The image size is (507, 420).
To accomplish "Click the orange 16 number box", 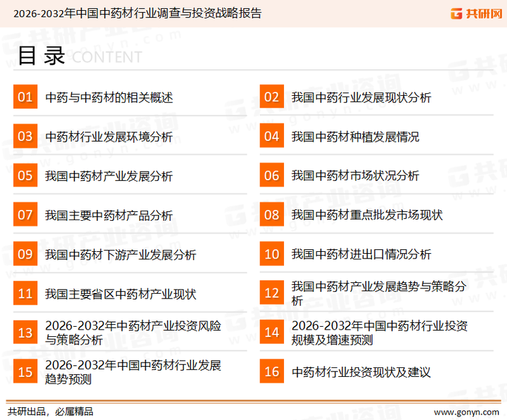I will coord(272,371).
